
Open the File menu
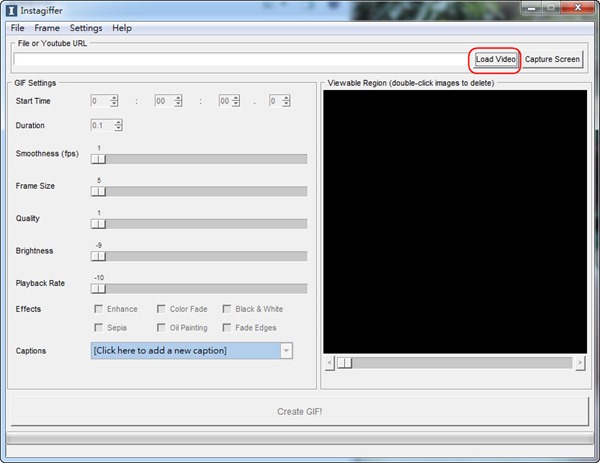[17, 28]
